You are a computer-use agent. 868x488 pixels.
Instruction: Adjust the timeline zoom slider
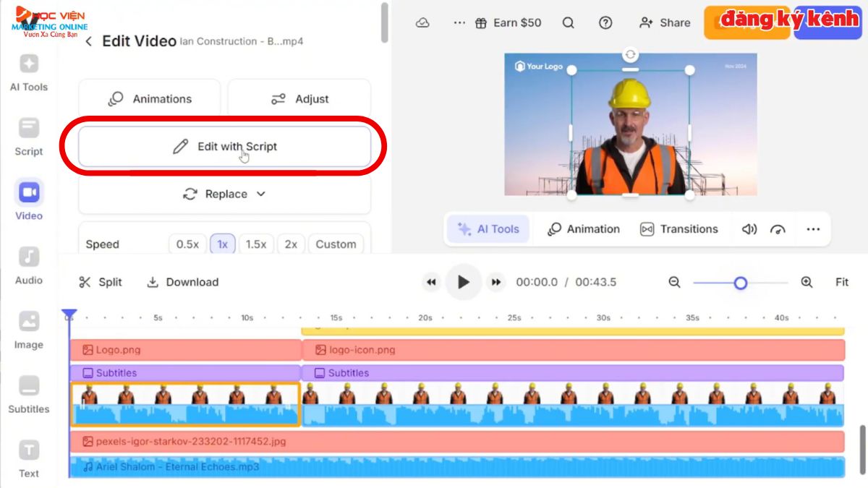click(741, 283)
